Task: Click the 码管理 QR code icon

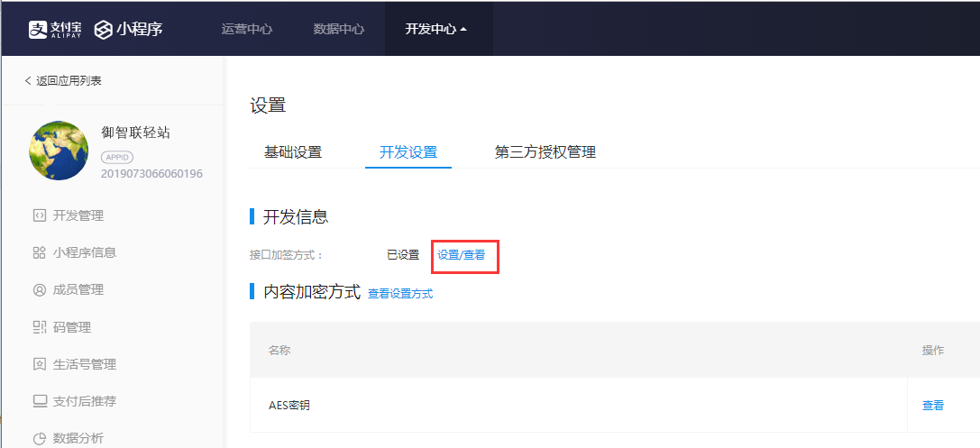Action: coord(39,327)
